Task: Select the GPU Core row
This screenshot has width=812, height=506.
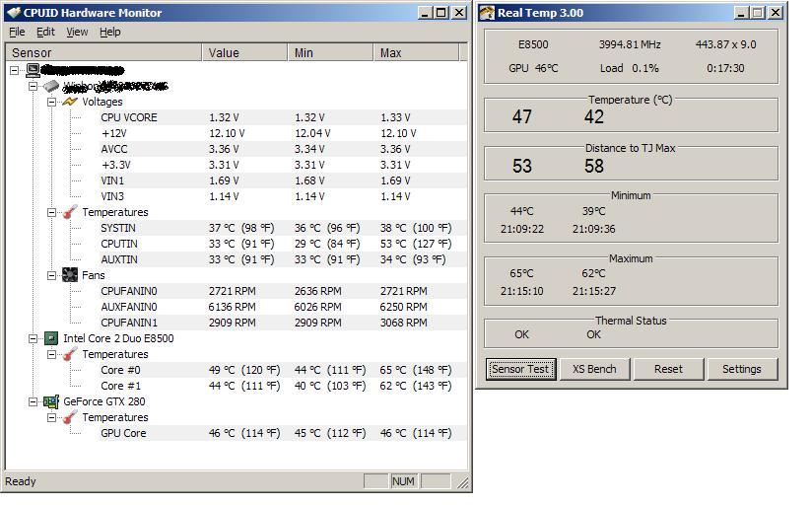Action: 283,433
